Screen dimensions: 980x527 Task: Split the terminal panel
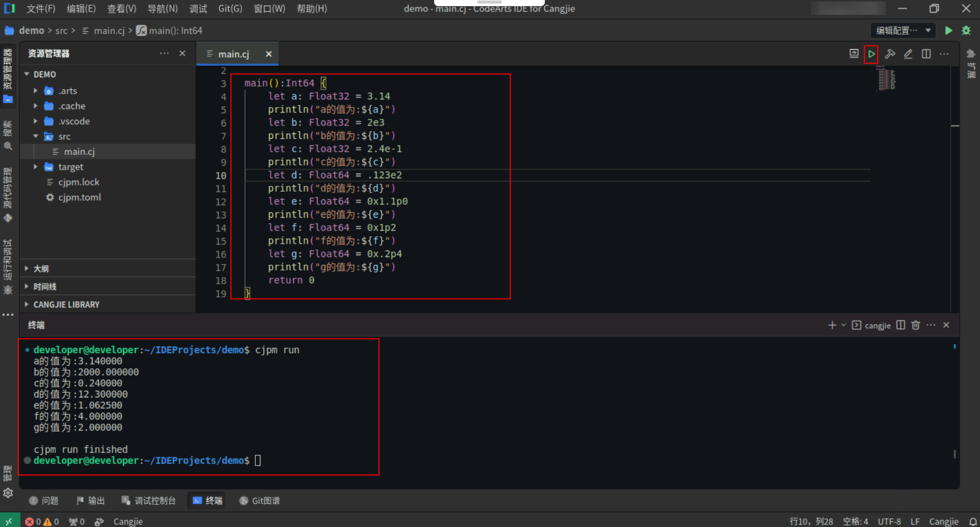[901, 325]
